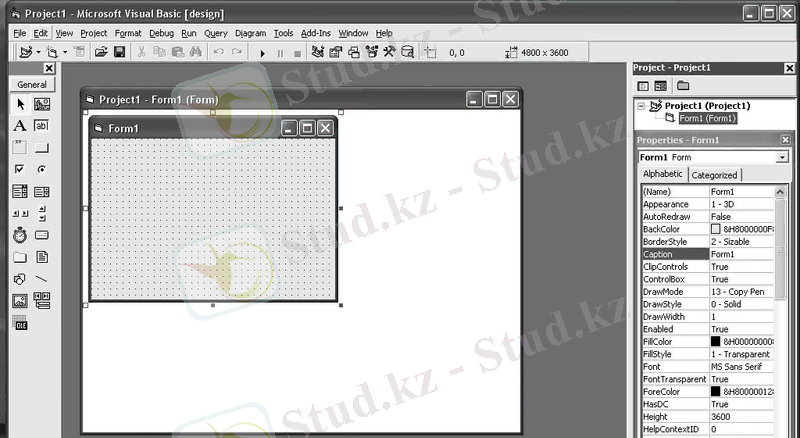Click the ForeColor swatch value

(x=716, y=392)
